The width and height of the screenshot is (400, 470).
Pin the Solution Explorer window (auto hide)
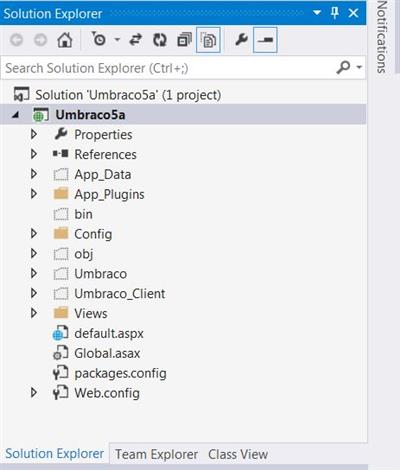click(x=335, y=13)
